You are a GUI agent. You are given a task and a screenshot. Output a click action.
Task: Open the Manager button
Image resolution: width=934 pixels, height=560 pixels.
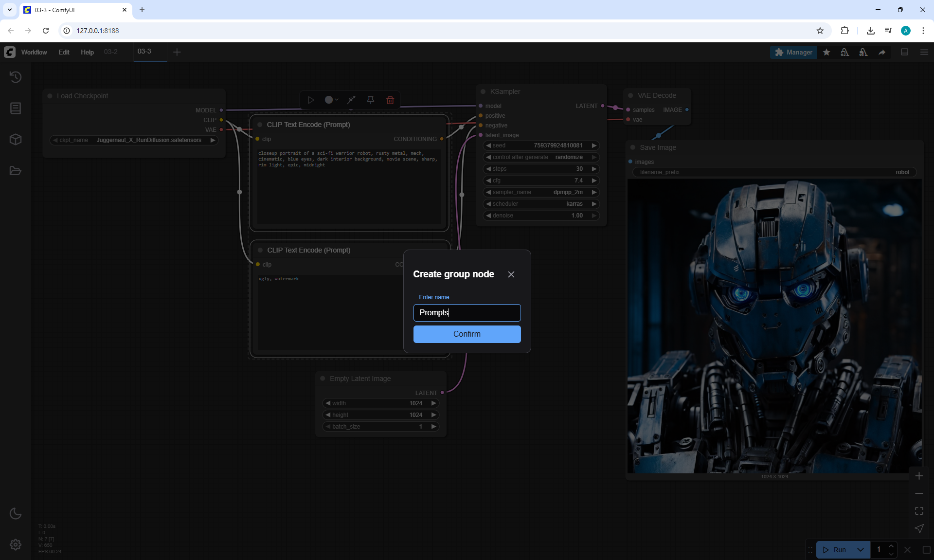point(793,52)
